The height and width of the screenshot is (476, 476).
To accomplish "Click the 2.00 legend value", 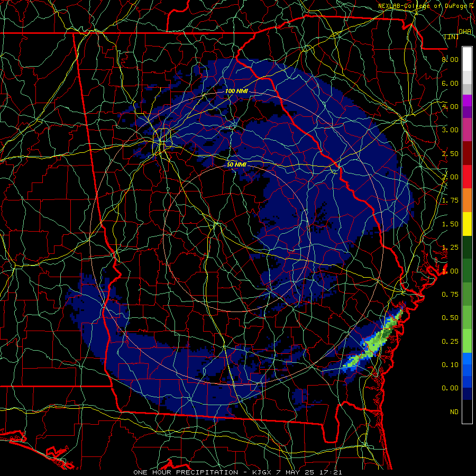I will [x=450, y=177].
